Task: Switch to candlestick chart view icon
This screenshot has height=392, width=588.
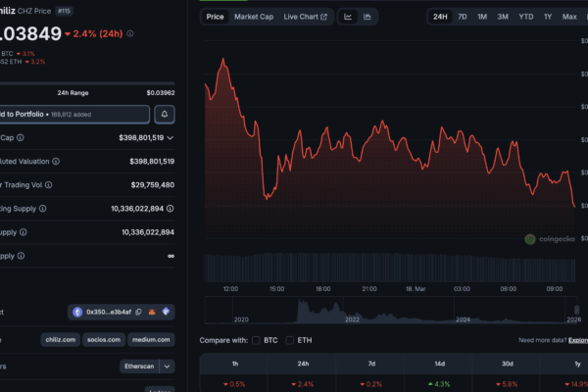Action: [367, 17]
